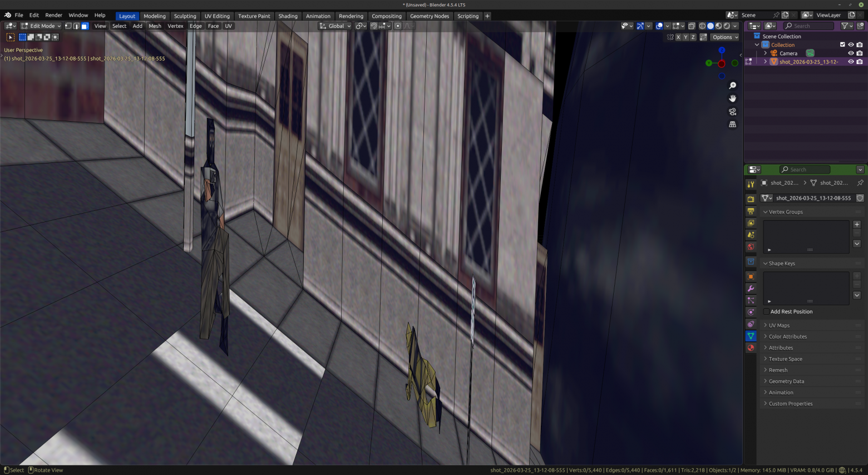Add a new vertex group

pos(857,225)
